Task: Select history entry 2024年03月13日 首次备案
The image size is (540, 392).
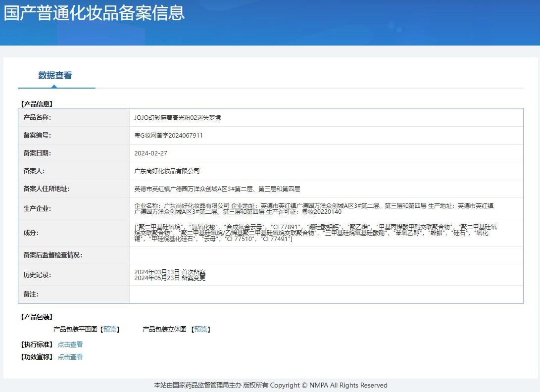Action: [x=170, y=272]
